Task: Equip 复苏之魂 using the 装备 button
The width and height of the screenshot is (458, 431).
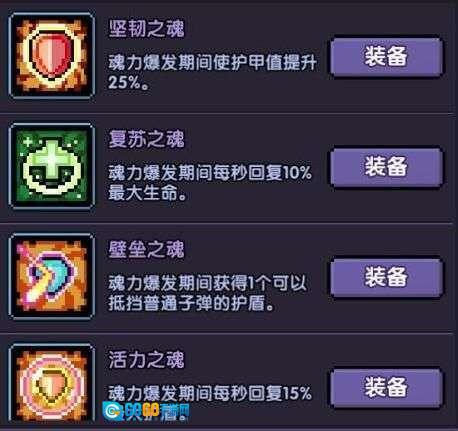Action: point(386,167)
